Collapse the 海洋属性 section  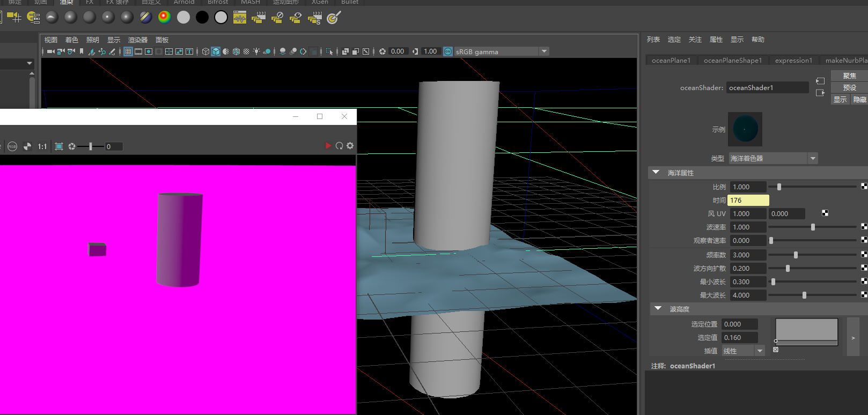click(656, 173)
